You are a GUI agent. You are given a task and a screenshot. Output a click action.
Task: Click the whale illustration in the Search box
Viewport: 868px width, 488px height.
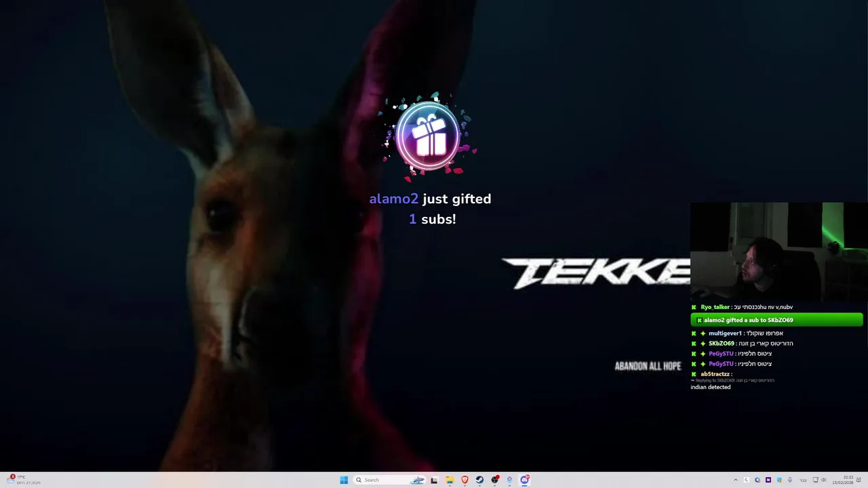tap(417, 480)
